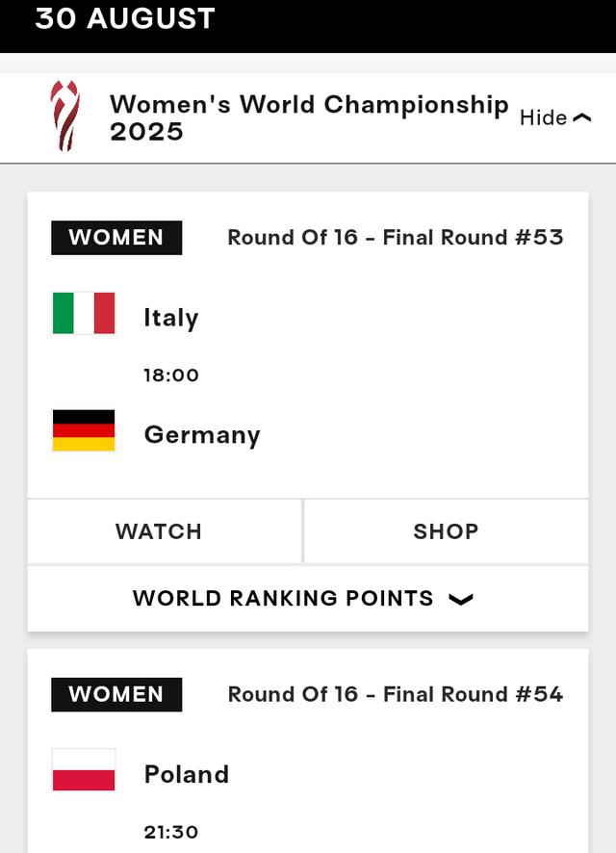
Task: Click the Poland flag icon
Action: 84,770
